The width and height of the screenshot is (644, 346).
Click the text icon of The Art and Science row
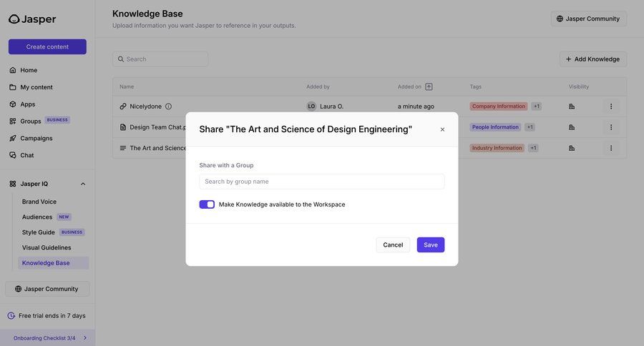click(x=123, y=148)
